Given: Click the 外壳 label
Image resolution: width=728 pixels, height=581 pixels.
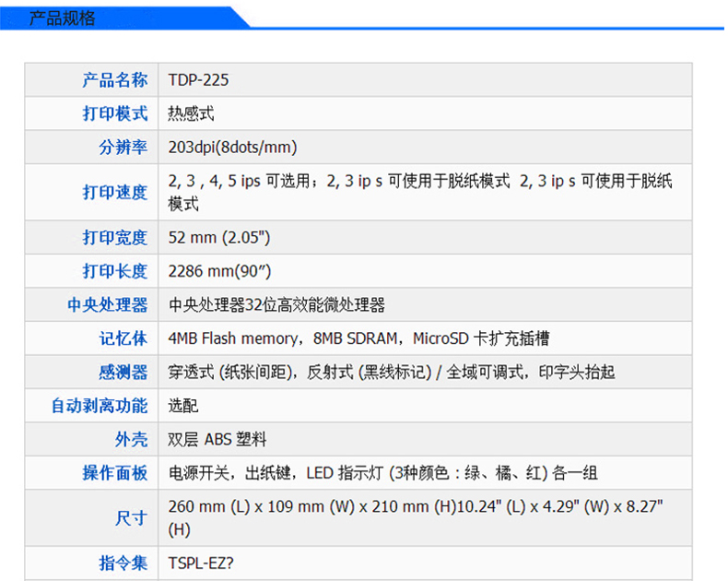Looking at the screenshot, I should [131, 439].
